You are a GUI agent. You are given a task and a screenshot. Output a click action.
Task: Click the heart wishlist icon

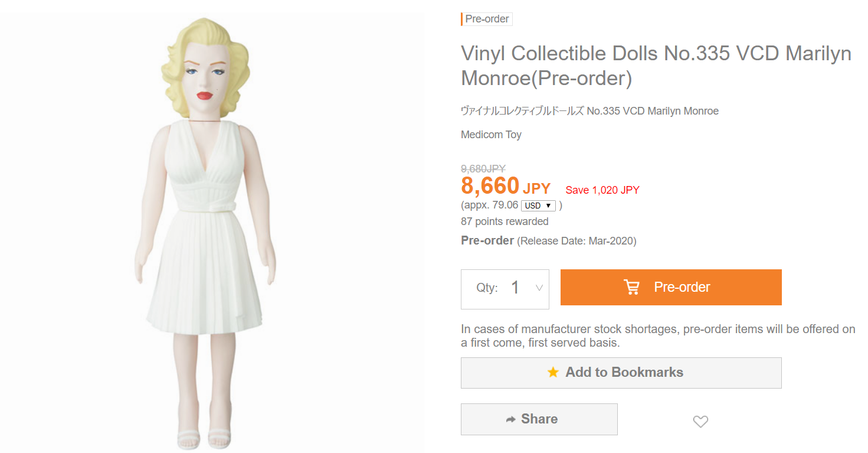(x=700, y=421)
